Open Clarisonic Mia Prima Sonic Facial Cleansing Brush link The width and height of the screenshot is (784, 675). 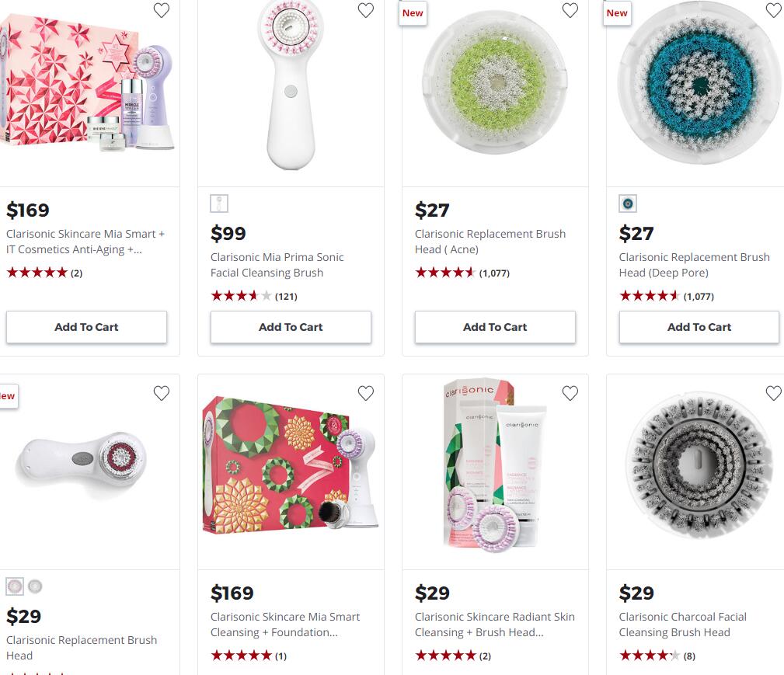point(277,265)
